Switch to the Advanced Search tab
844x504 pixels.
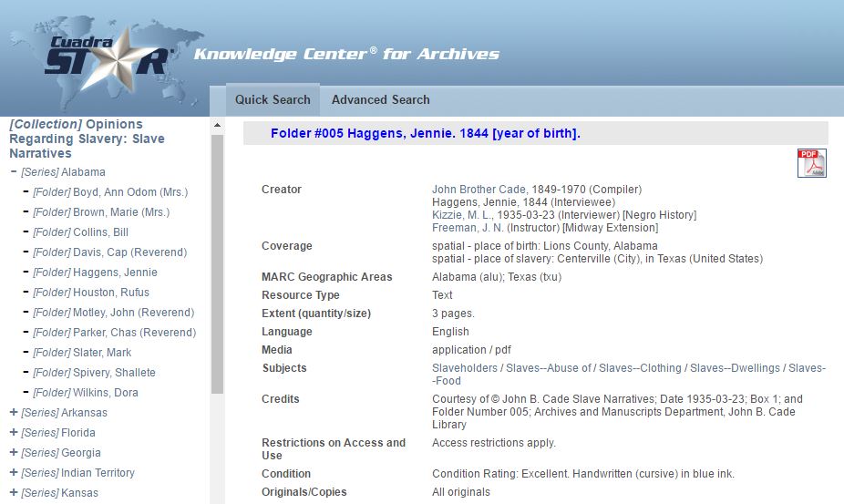[381, 99]
